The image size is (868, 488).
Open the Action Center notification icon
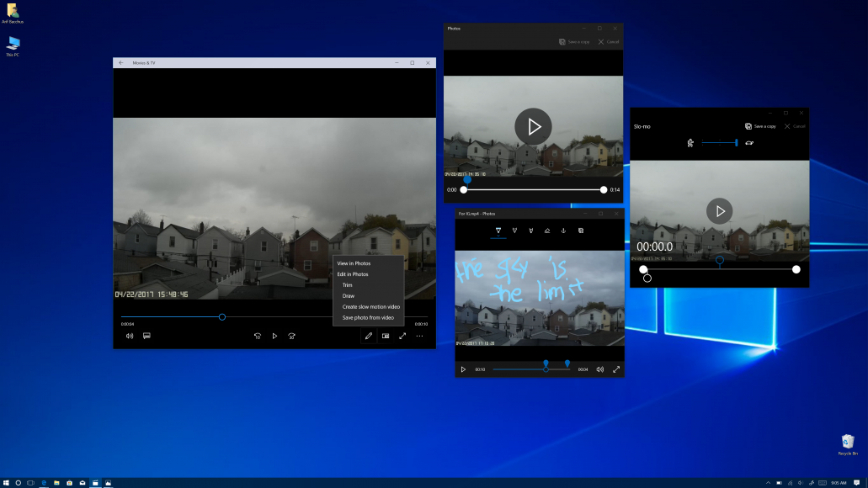click(x=857, y=483)
